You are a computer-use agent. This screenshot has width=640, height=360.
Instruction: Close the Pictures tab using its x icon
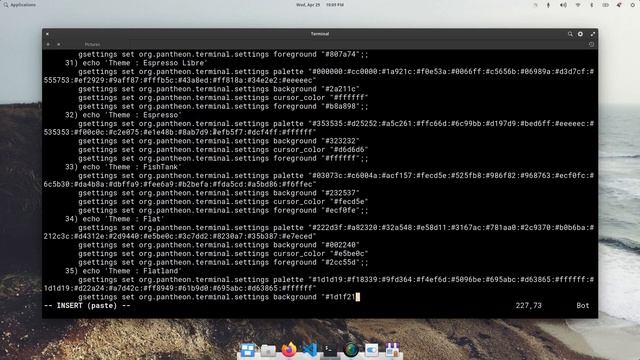point(59,44)
